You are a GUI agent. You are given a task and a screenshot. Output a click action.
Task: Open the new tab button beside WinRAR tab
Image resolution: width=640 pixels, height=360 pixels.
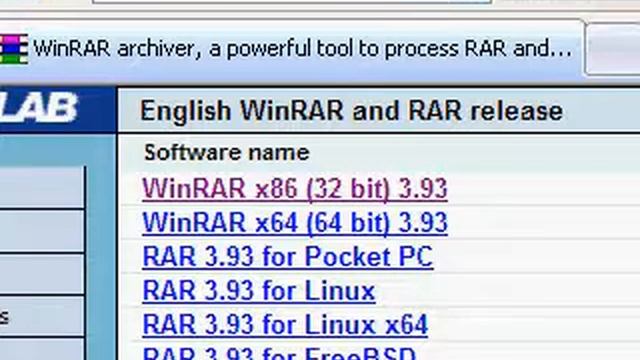[x=613, y=49]
